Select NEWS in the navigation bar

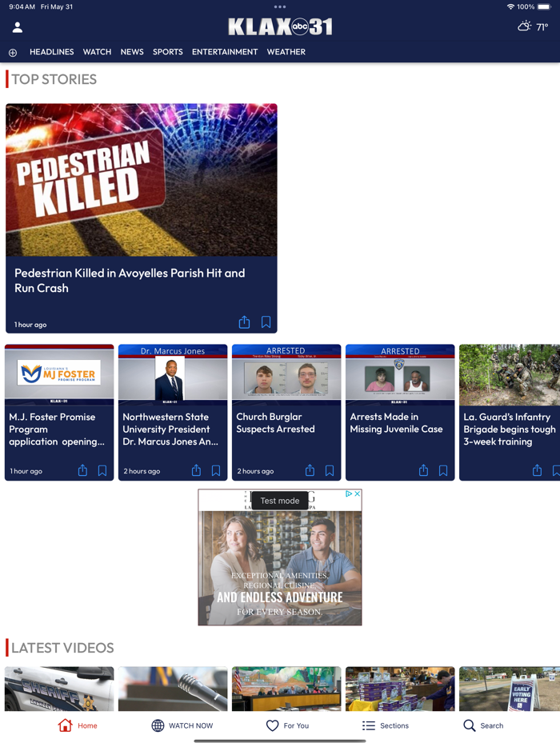[132, 52]
